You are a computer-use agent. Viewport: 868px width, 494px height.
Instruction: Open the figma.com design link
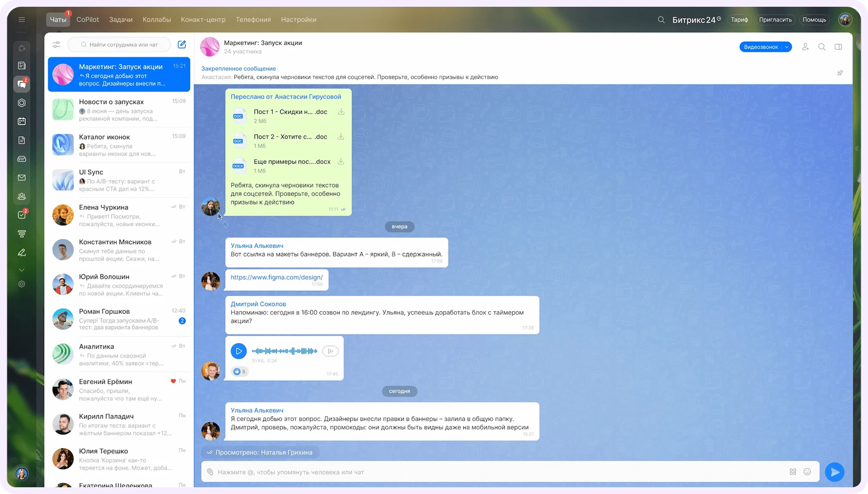(x=277, y=277)
